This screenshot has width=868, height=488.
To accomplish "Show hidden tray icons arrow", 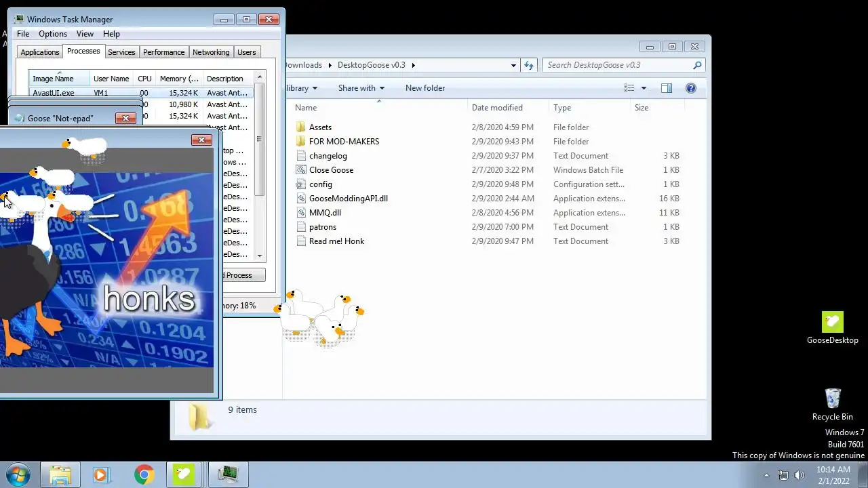I will coord(766,475).
